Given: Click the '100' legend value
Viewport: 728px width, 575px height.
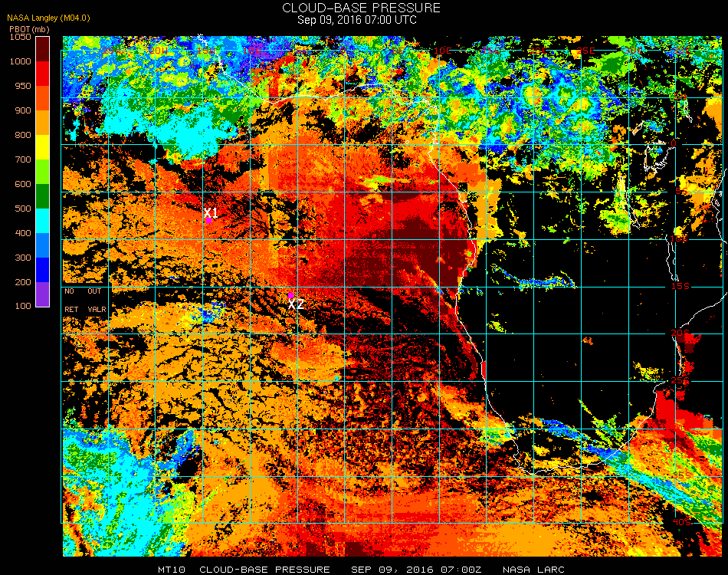Looking at the screenshot, I should (x=23, y=306).
